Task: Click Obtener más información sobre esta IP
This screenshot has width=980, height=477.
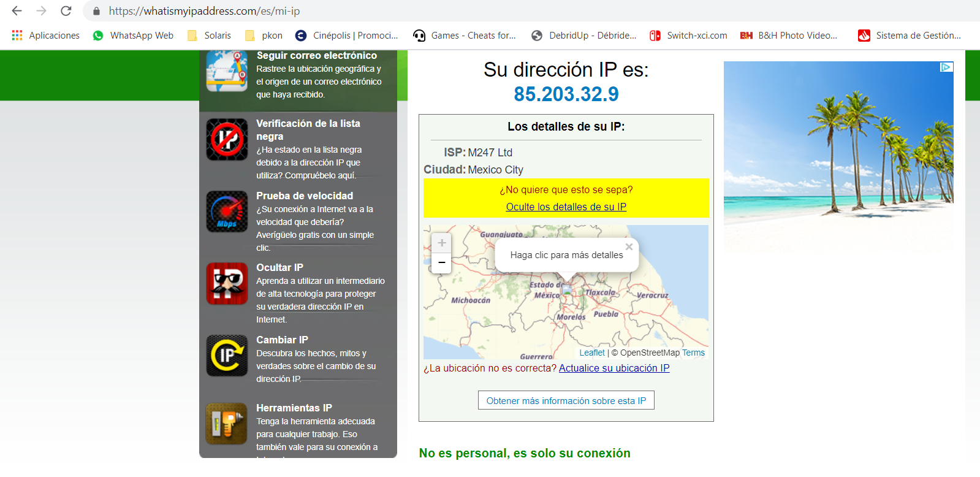Action: pyautogui.click(x=566, y=400)
